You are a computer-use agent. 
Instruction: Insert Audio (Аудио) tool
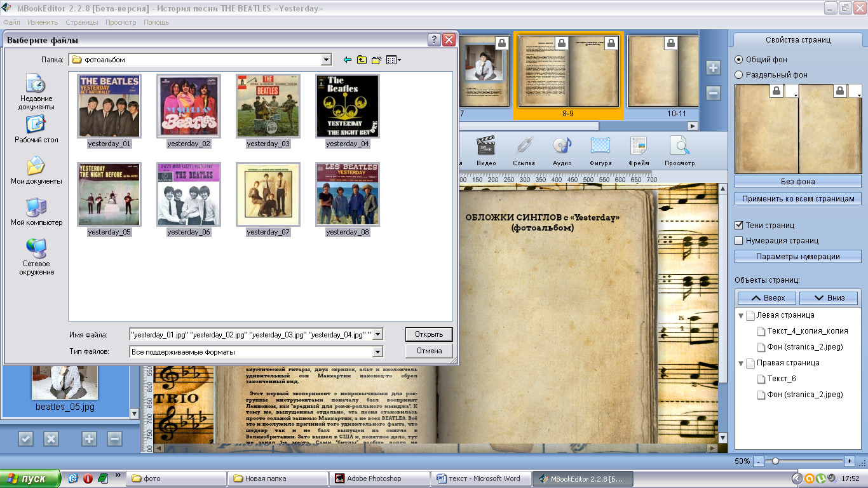point(562,151)
